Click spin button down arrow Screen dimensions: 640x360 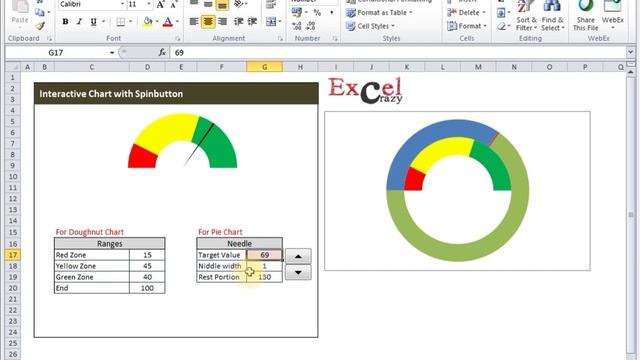[x=298, y=272]
